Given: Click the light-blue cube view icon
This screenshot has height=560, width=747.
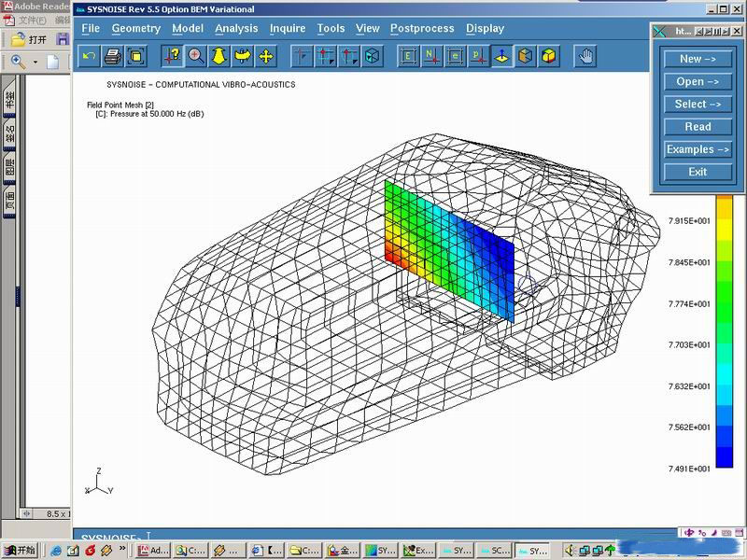Looking at the screenshot, I should (x=372, y=56).
